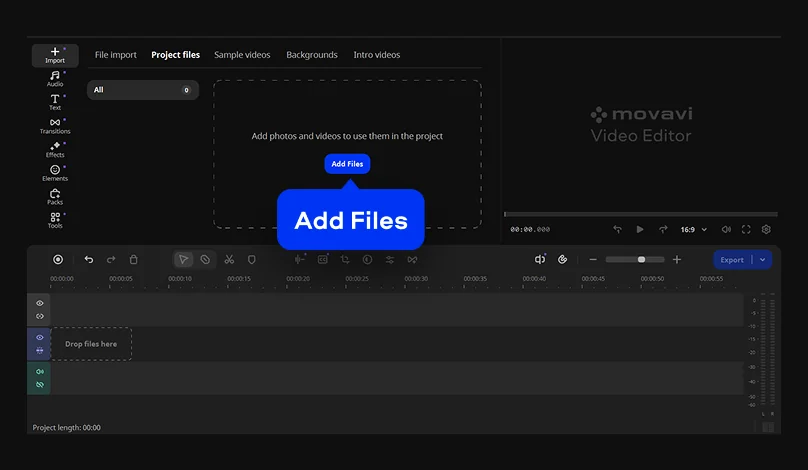Open the Transitions panel in sidebar
The height and width of the screenshot is (470, 808).
(55, 125)
